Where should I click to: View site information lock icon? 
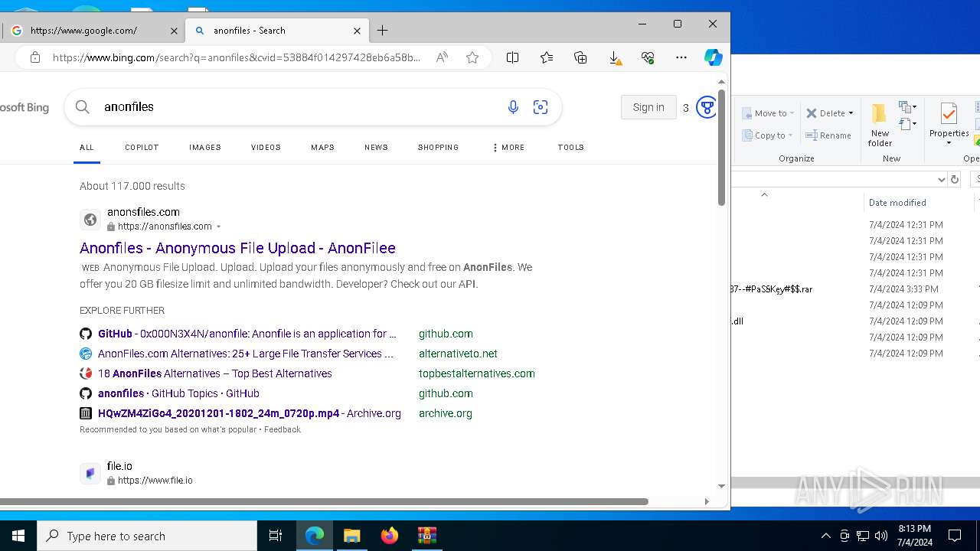[x=35, y=57]
